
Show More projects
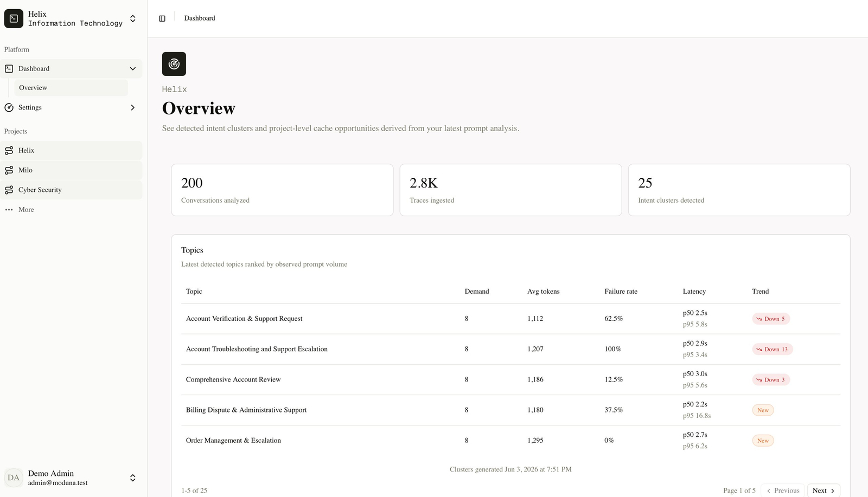(x=71, y=210)
